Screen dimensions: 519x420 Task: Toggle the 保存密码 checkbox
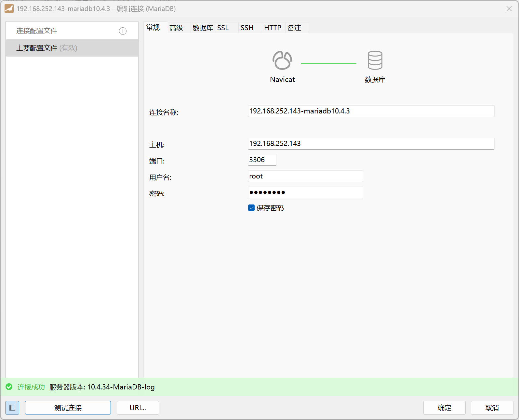pos(251,208)
